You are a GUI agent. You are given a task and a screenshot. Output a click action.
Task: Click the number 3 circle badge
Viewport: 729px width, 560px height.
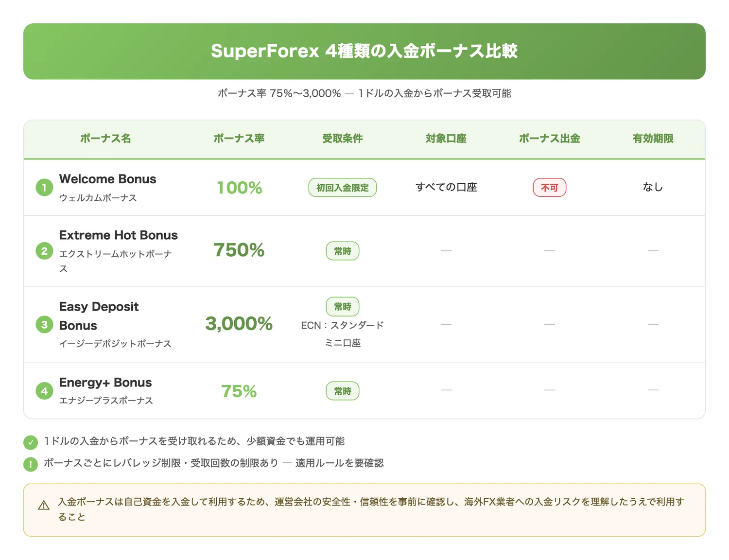pos(44,324)
